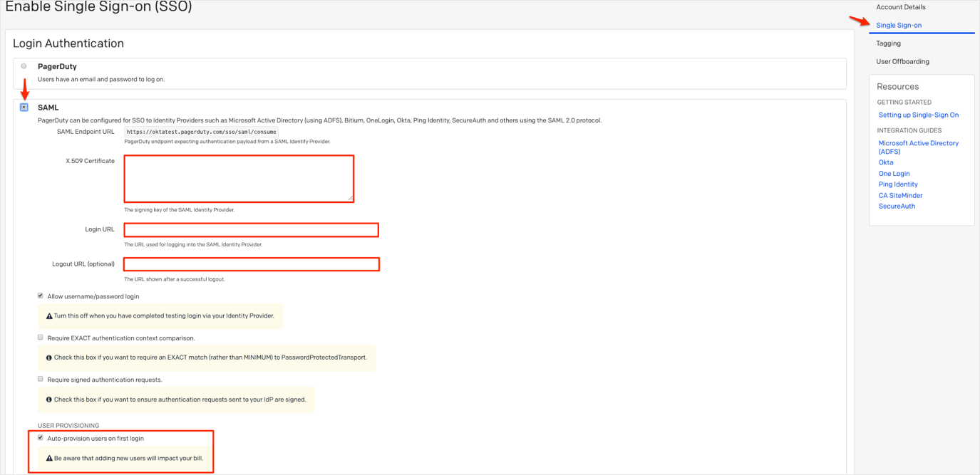Open the Ping Identity integration guide
Screen dimensions: 980x475
(898, 184)
